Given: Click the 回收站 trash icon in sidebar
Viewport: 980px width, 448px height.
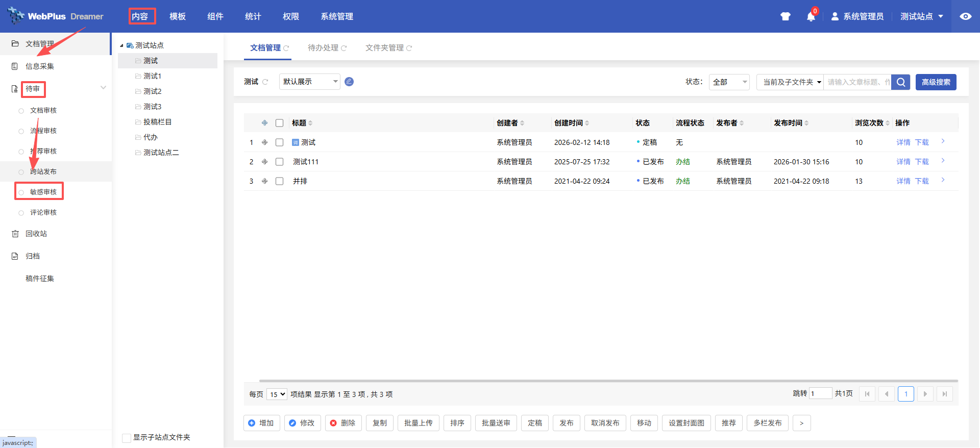Looking at the screenshot, I should pyautogui.click(x=15, y=234).
